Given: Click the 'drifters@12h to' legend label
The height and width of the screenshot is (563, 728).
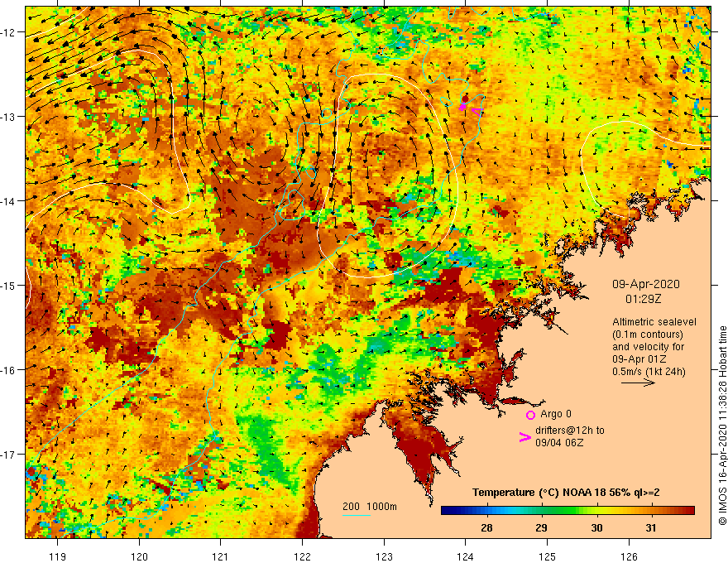Looking at the screenshot, I should 570,431.
